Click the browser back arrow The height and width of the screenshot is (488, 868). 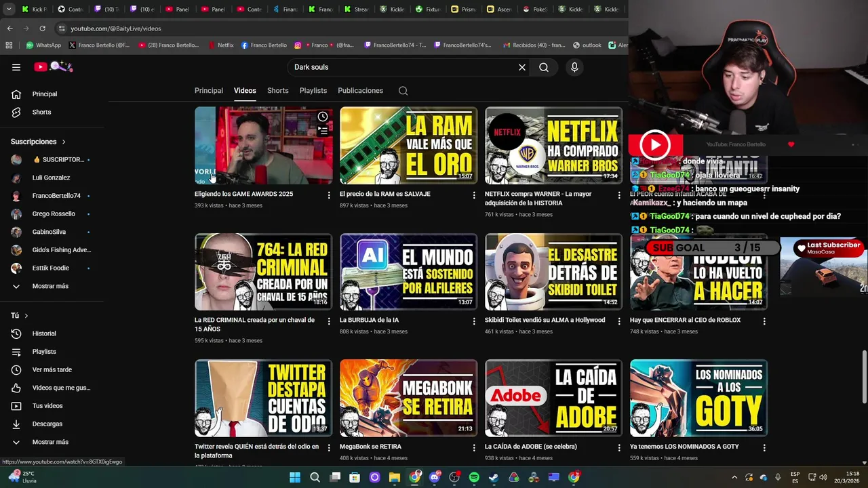click(9, 28)
